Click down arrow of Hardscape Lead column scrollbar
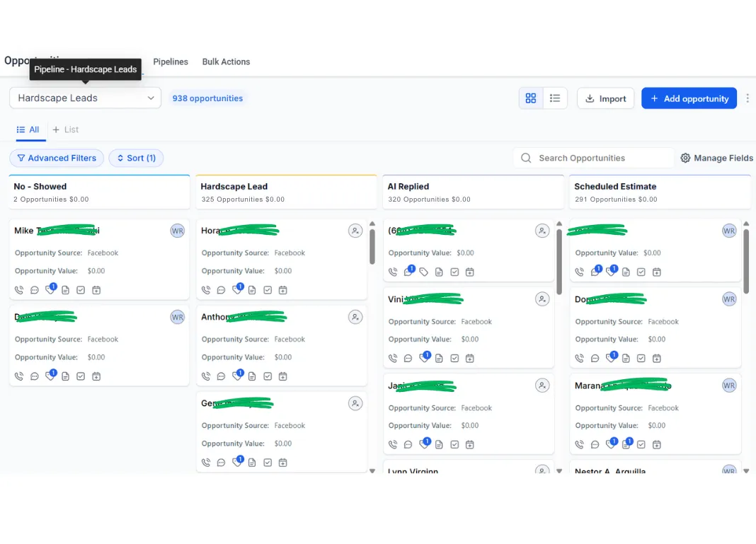The height and width of the screenshot is (544, 756). [372, 470]
